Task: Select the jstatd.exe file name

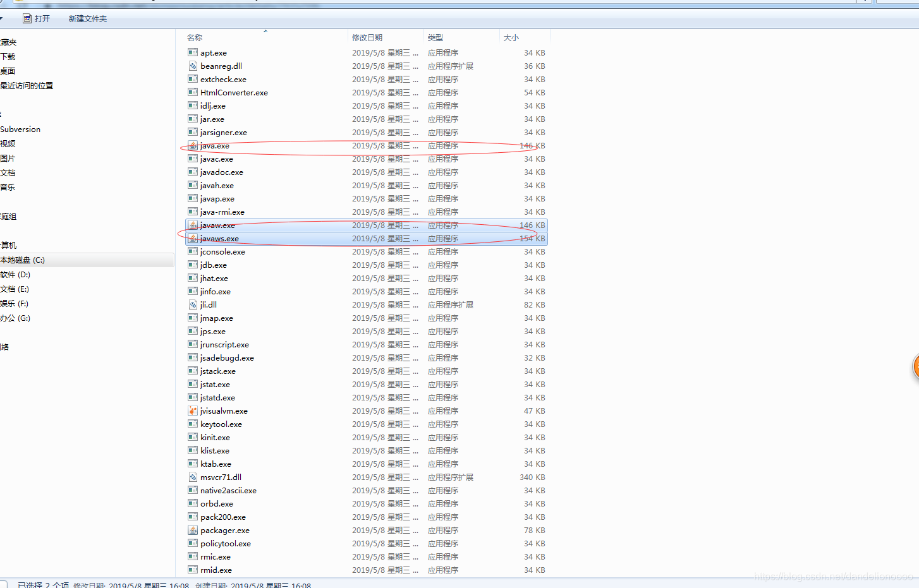Action: pyautogui.click(x=217, y=398)
